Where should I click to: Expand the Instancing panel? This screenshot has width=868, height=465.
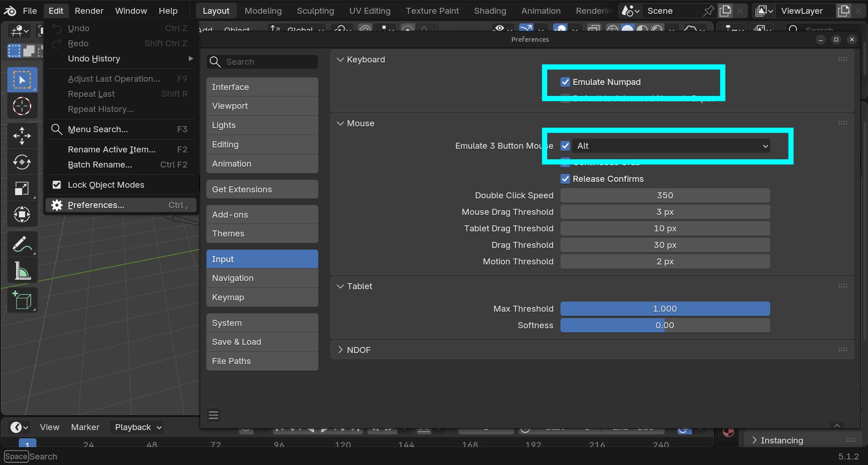click(754, 441)
